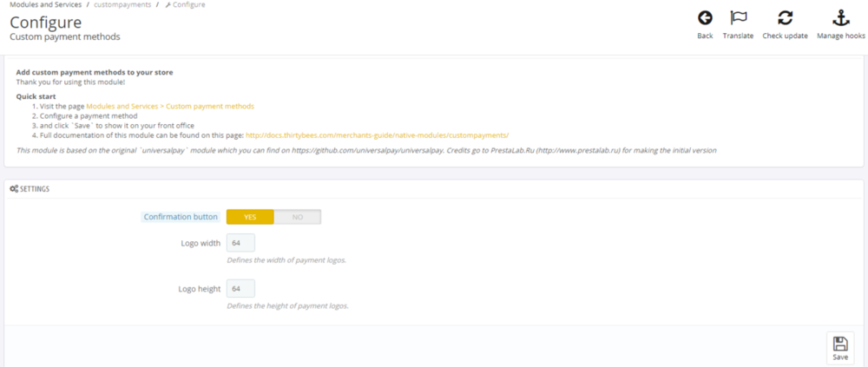Screen dimensions: 868x367
Task: Click the Logo width label
Action: pyautogui.click(x=201, y=243)
